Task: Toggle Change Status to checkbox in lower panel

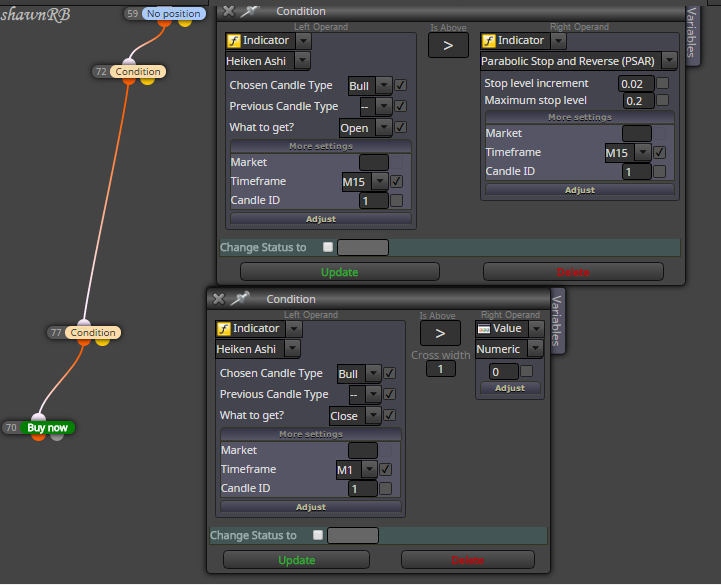Action: 318,535
